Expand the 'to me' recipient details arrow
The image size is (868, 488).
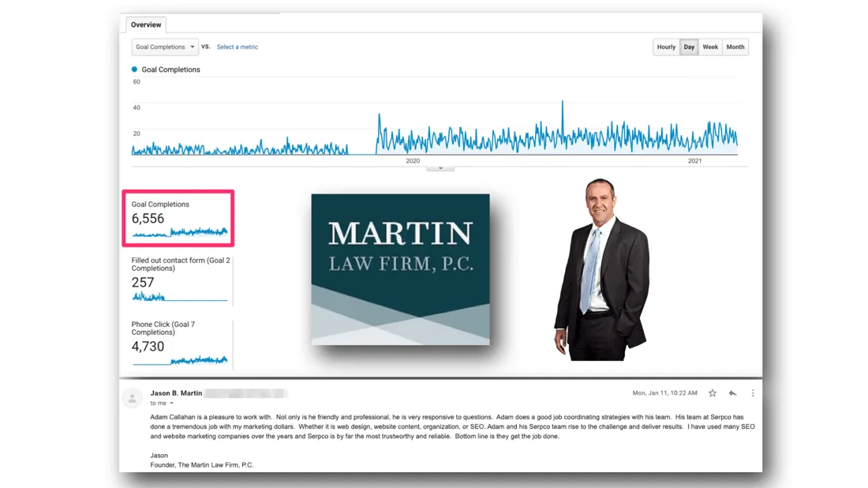171,404
